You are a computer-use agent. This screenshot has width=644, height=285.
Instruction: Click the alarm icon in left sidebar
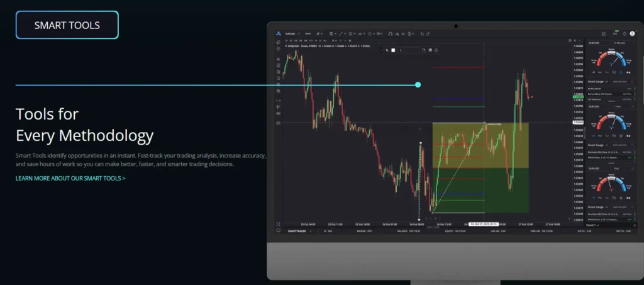(x=279, y=91)
